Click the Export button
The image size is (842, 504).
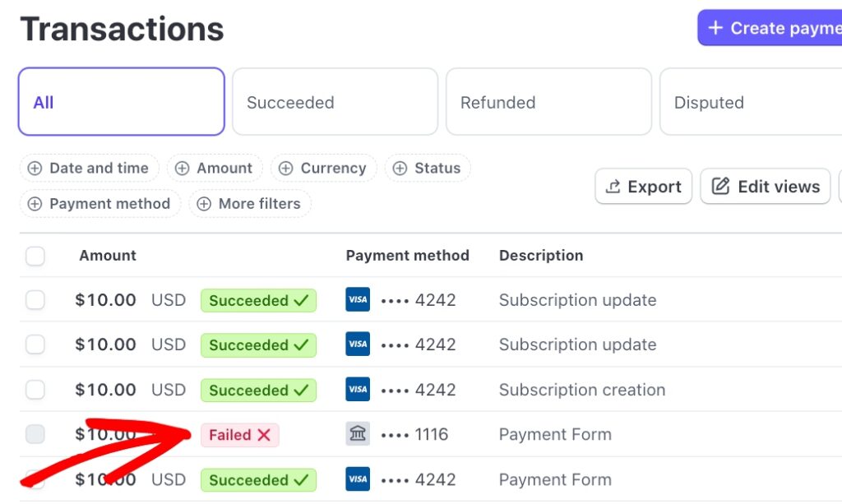click(x=643, y=187)
